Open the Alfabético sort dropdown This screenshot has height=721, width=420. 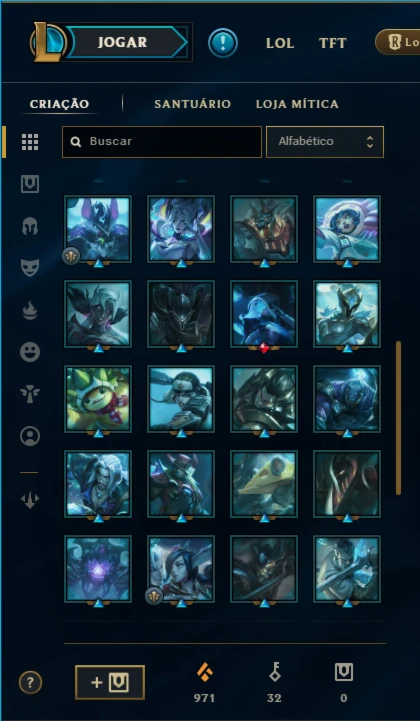pyautogui.click(x=325, y=142)
